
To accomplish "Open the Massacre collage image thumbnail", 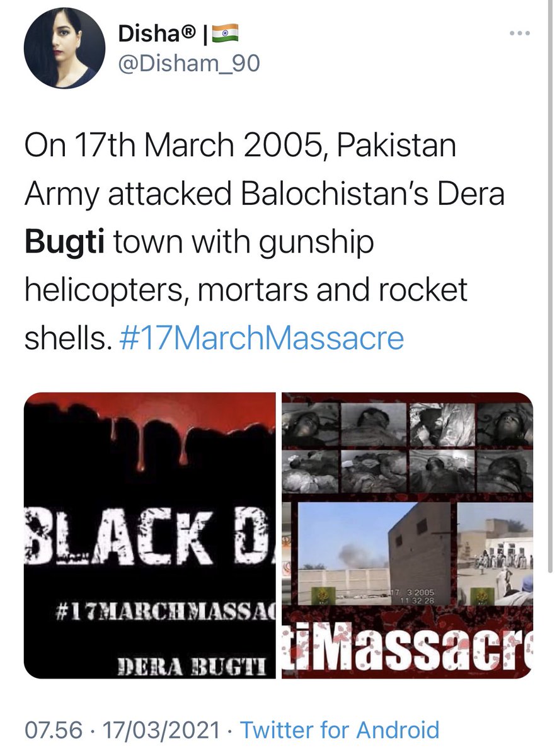I will [x=407, y=535].
